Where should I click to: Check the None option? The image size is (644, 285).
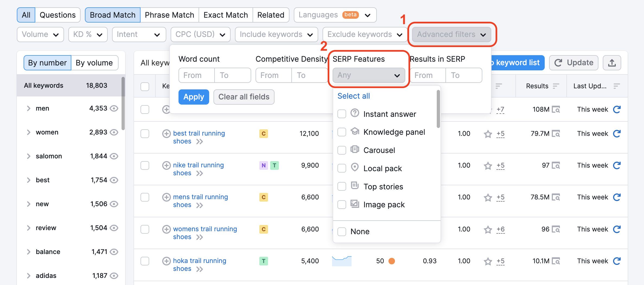pos(342,231)
